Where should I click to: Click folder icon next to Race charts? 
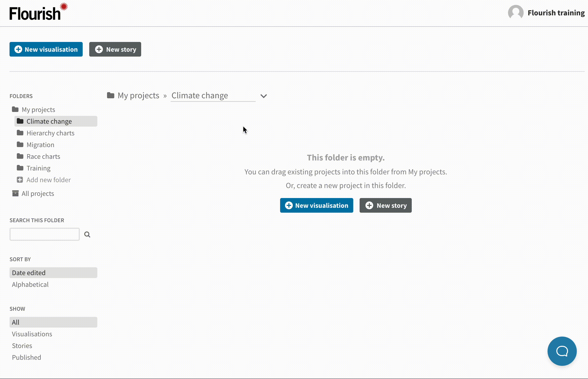coord(20,156)
